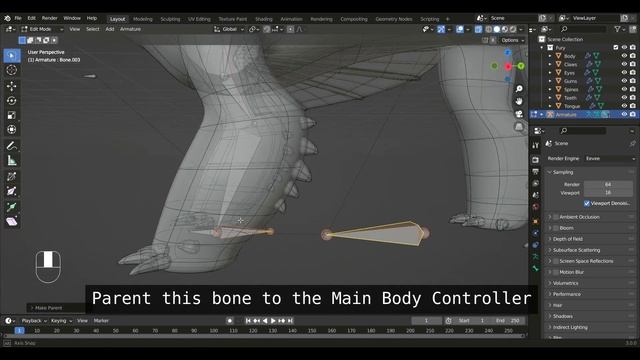Viewport: 640px width, 360px height.
Task: Activate the Extrude bone tool
Action: [11, 207]
